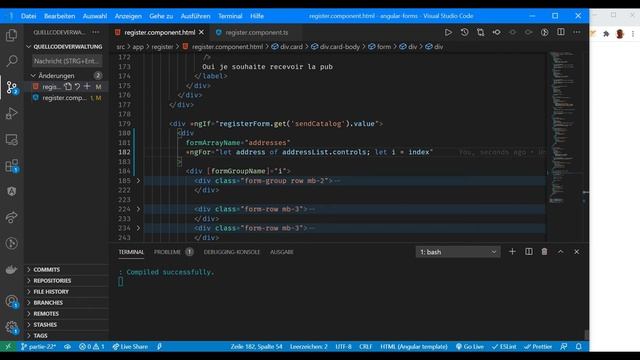Image resolution: width=640 pixels, height=360 pixels.
Task: Open the terminal selector 1: bash dropdown
Action: tap(458, 252)
